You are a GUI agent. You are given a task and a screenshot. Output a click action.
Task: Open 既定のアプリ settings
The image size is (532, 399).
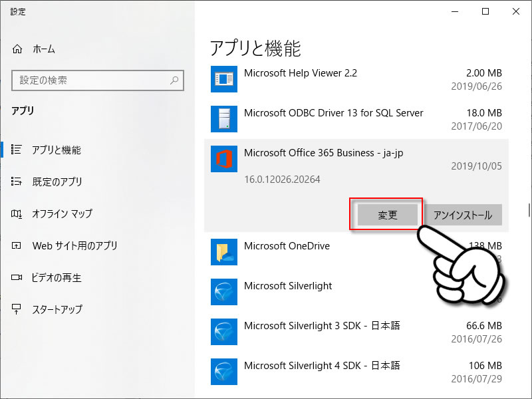57,182
